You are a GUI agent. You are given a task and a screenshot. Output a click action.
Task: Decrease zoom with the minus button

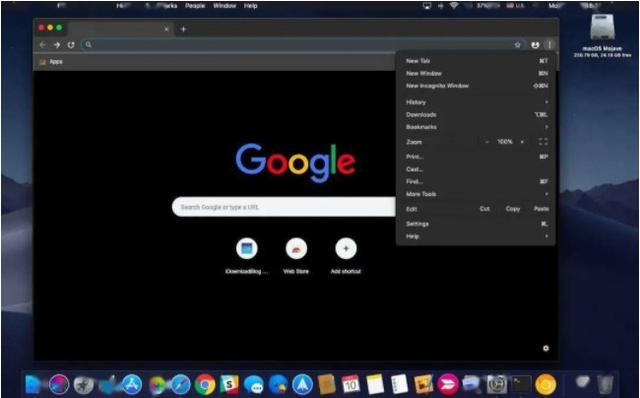click(487, 142)
